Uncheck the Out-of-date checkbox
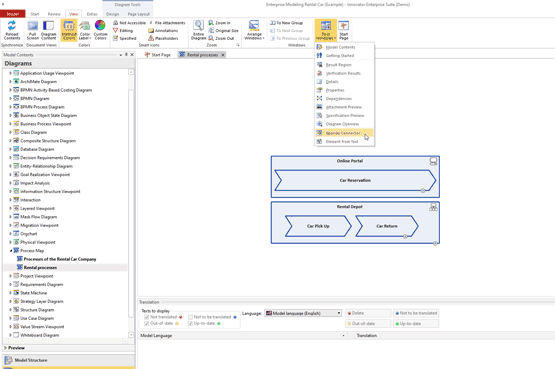Viewport: 555px width, 369px height. point(147,323)
